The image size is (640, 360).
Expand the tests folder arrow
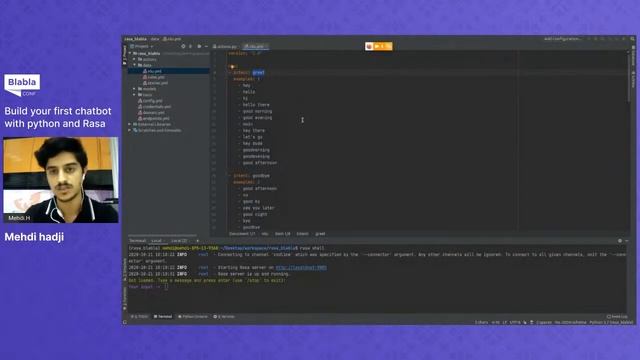tap(134, 95)
